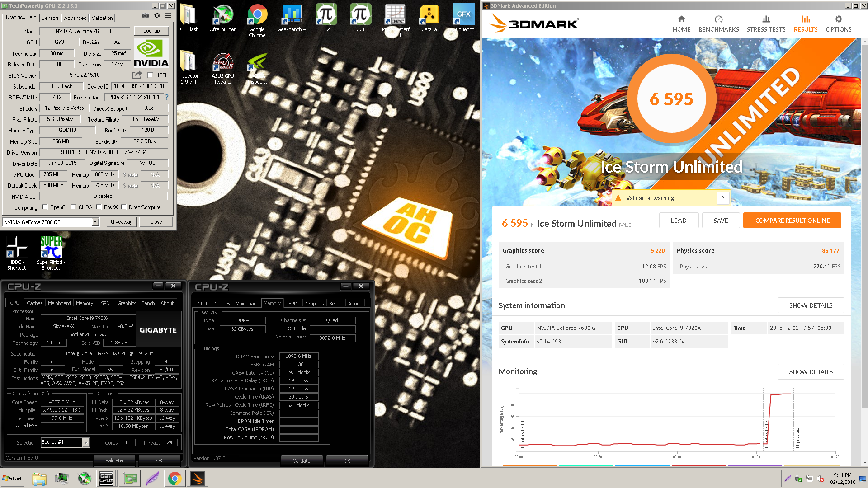
Task: Launch the SuperPiMod shortcut
Action: 51,253
